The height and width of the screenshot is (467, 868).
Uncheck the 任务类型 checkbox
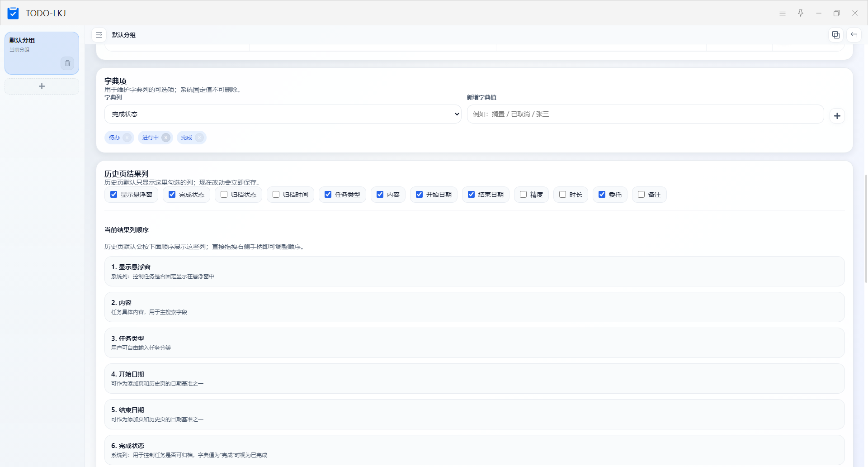click(x=328, y=195)
